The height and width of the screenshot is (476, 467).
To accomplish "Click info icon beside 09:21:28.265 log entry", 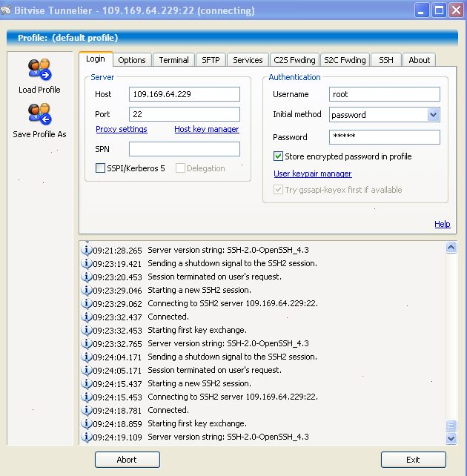I will pyautogui.click(x=87, y=250).
